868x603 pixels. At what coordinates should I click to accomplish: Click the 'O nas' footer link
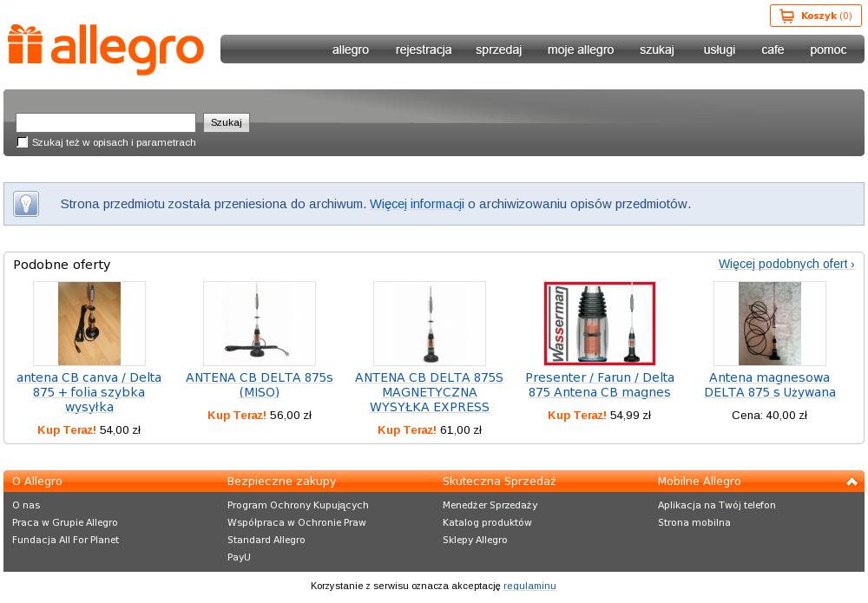(x=26, y=505)
